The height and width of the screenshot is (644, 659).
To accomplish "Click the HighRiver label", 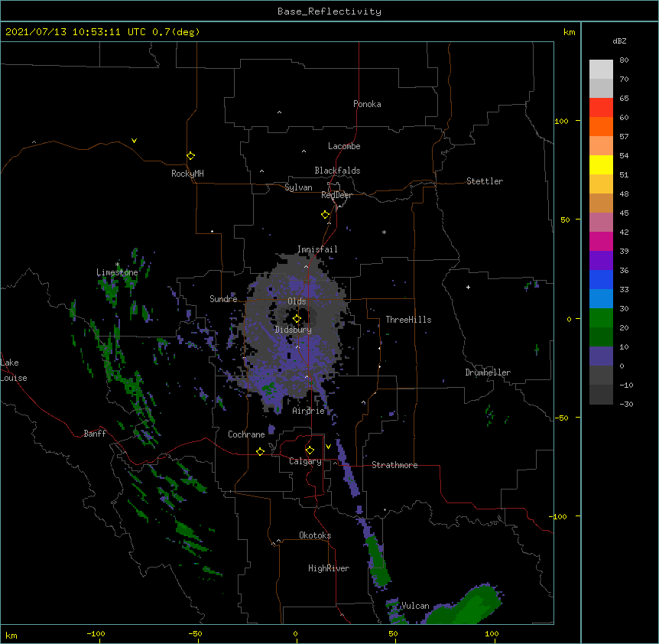I will pyautogui.click(x=329, y=568).
